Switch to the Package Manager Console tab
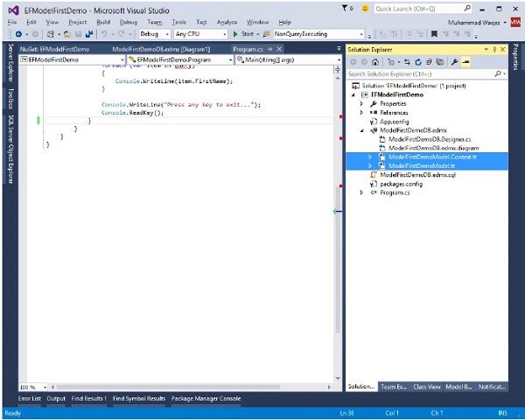 (206, 398)
